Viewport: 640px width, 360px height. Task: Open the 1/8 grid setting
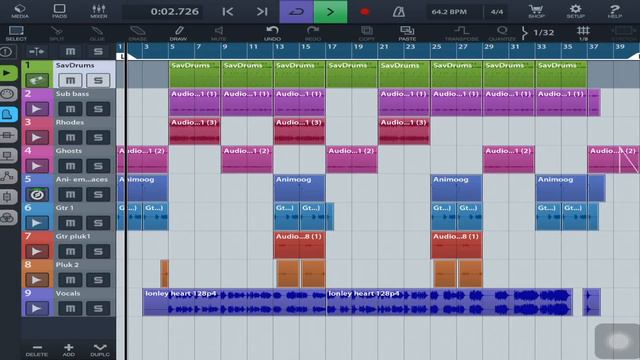pyautogui.click(x=583, y=33)
